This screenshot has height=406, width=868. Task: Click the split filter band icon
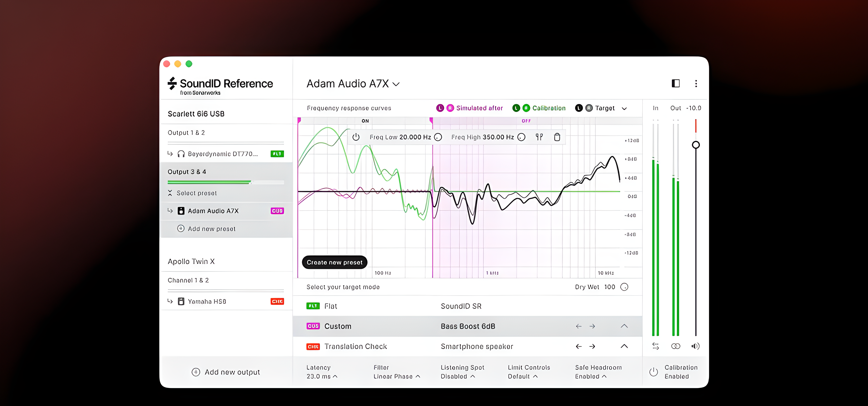[539, 137]
